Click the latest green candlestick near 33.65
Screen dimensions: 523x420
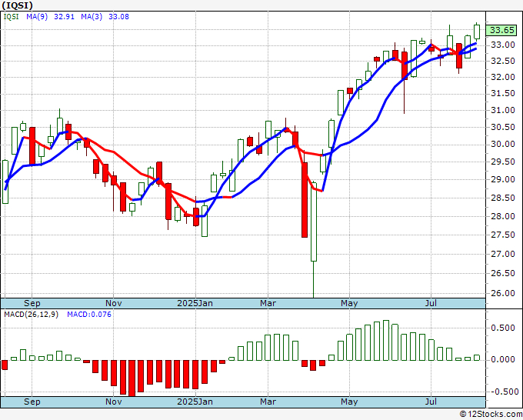tap(477, 32)
